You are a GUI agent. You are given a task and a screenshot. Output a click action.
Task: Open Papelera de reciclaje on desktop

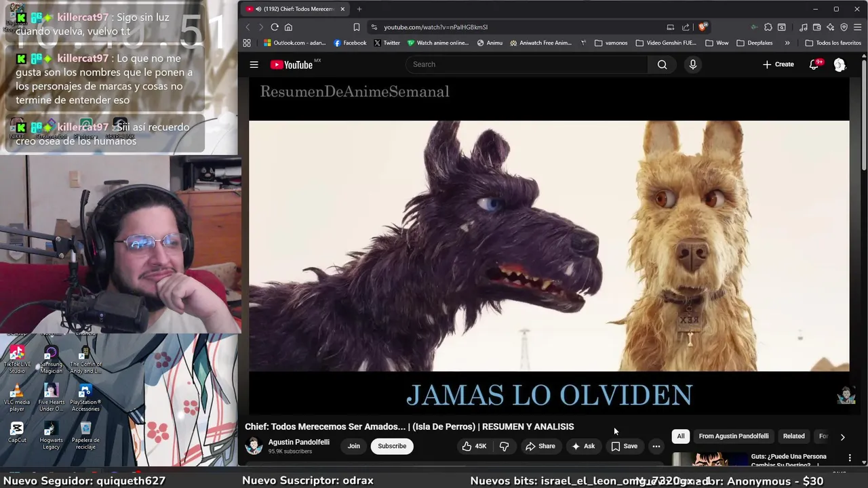click(85, 435)
